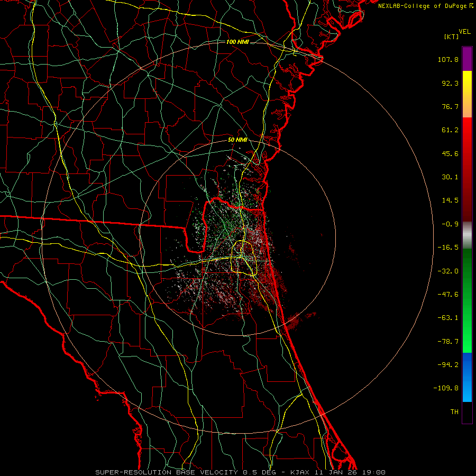Click the gray near-zero segment of the color bar
Image resolution: width=476 pixels, height=476 pixels.
coord(467,235)
